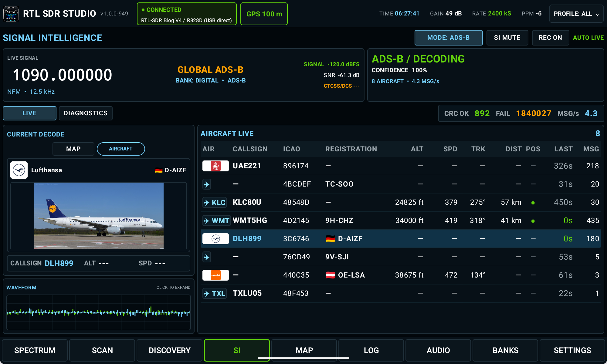Viewport: 607px width, 364px height.
Task: Click registration 9V-SJI
Action: pos(337,257)
